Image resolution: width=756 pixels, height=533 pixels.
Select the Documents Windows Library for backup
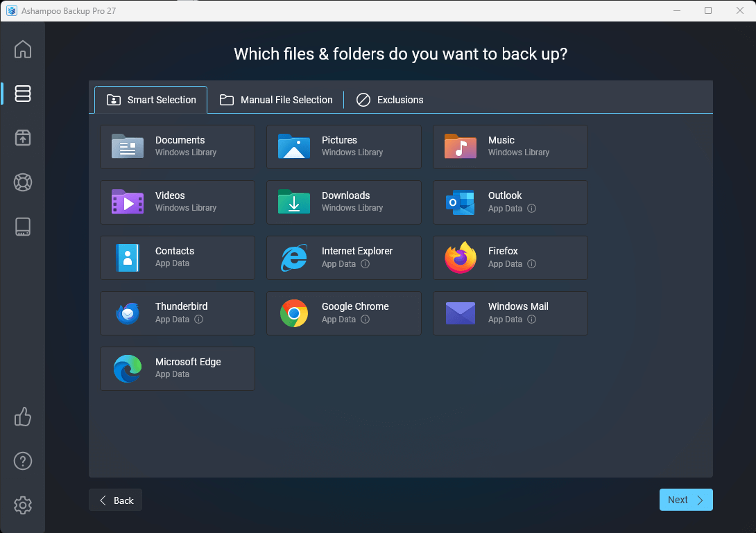(x=178, y=147)
